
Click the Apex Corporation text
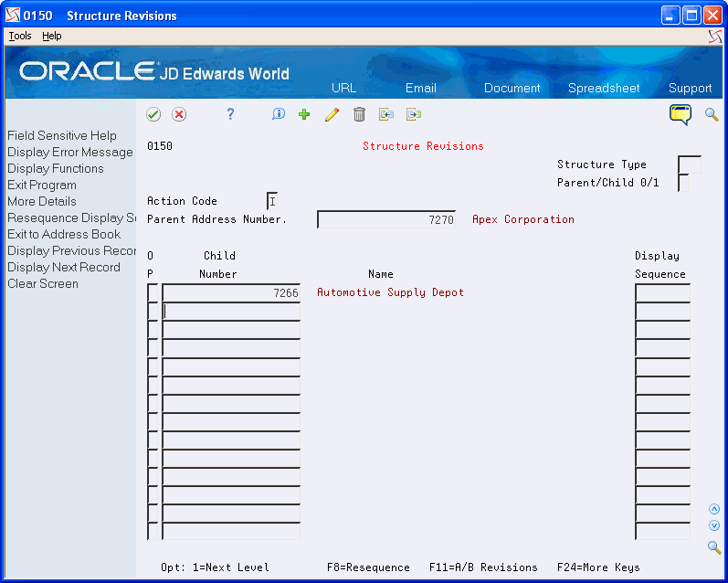(x=523, y=219)
